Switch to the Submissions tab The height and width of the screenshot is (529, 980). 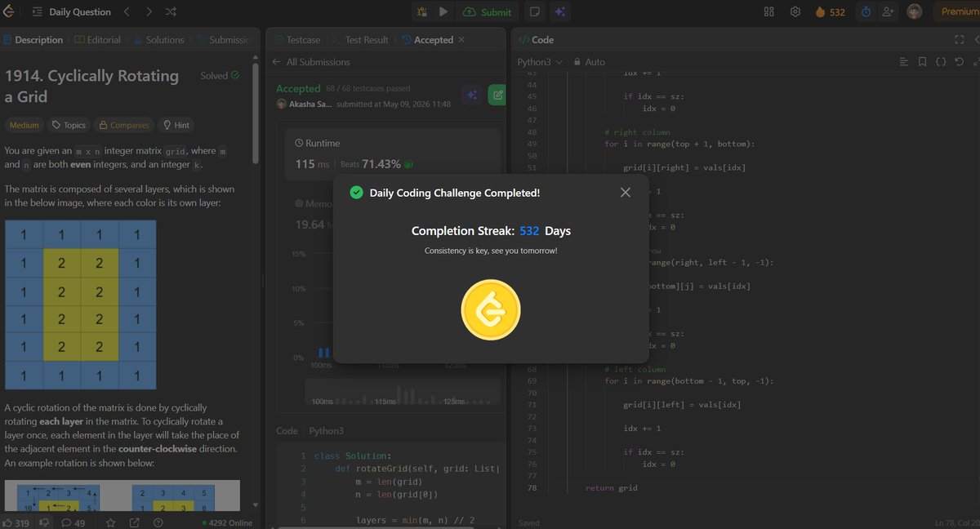(224, 40)
